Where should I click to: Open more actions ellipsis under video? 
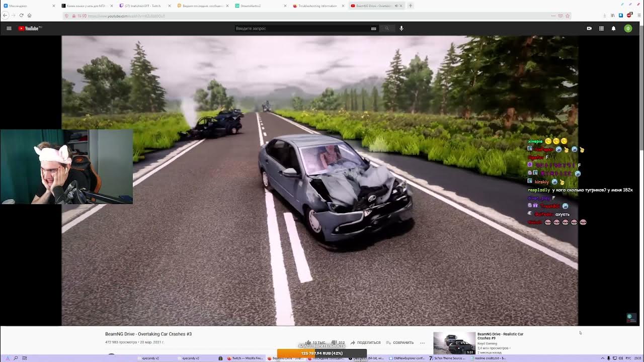422,343
